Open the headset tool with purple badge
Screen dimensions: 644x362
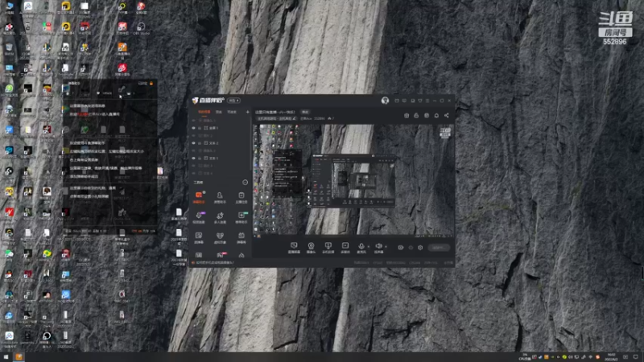(199, 217)
